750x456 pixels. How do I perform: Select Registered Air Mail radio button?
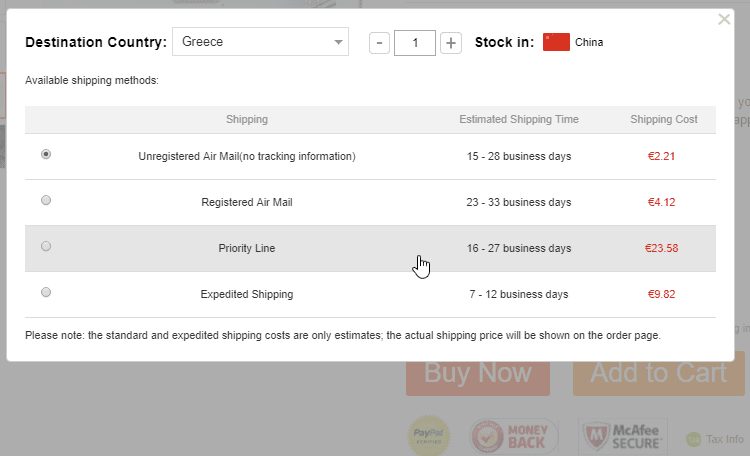46,201
